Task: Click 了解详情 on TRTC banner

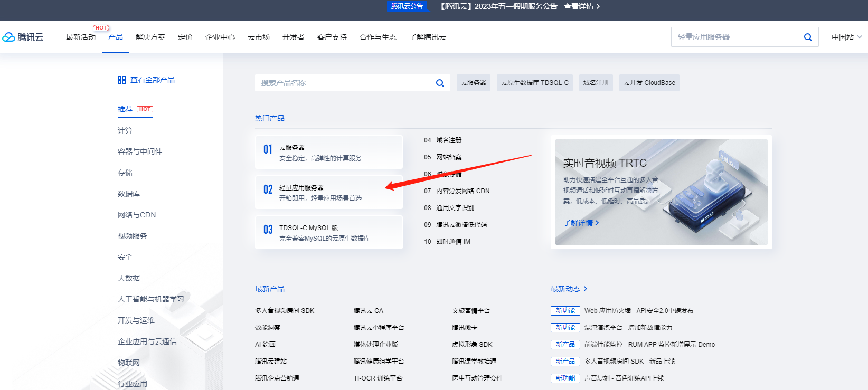Action: pyautogui.click(x=581, y=223)
